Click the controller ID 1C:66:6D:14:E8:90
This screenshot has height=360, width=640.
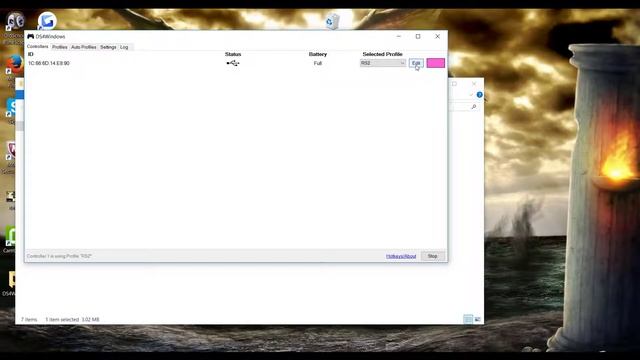pyautogui.click(x=49, y=63)
